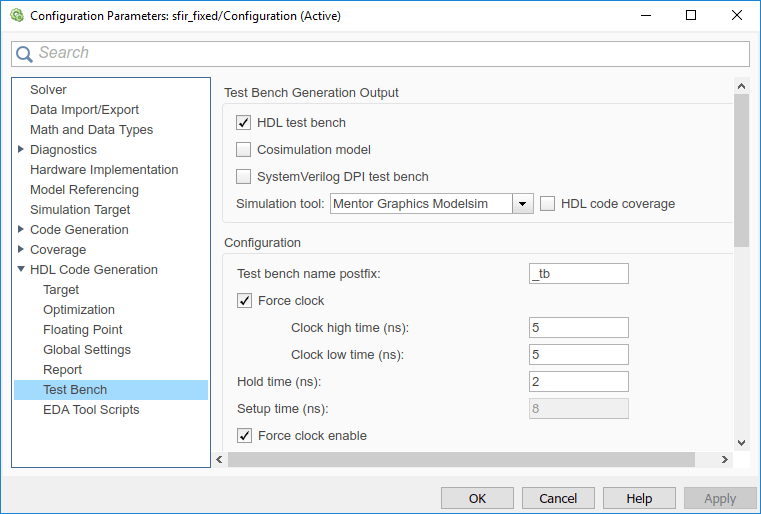Open the Data Import/Export pane
This screenshot has height=514, width=761.
pos(84,110)
